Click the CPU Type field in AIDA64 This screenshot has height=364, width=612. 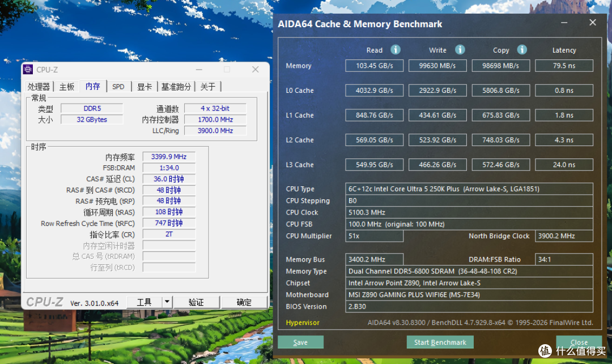pos(469,189)
